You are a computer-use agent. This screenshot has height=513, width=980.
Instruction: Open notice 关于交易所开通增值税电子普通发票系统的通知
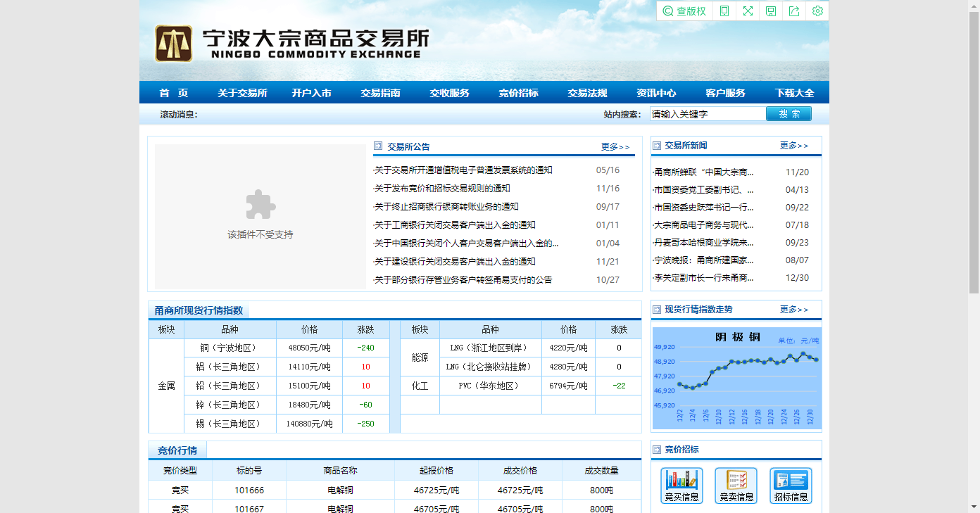pyautogui.click(x=463, y=170)
